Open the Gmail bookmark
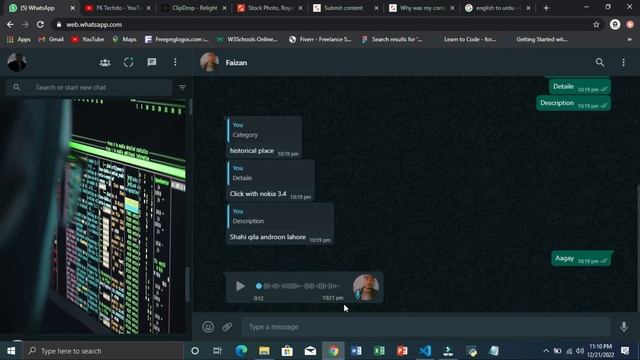Screen dimensions: 640x360 51,40
